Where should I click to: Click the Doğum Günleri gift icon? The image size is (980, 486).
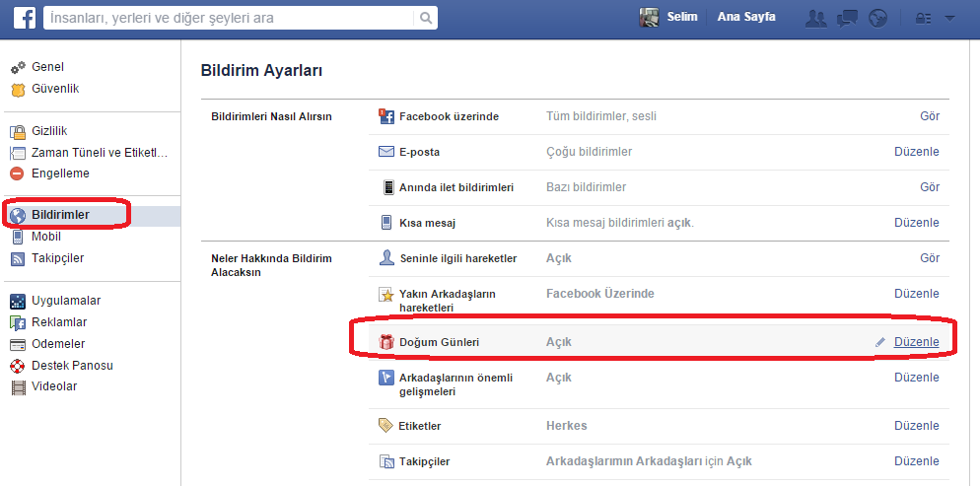386,342
